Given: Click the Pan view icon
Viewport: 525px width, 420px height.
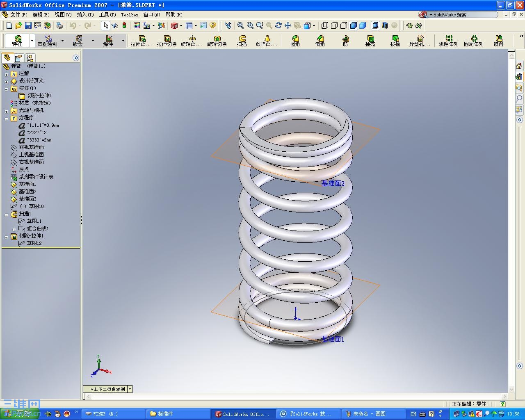Looking at the screenshot, I should click(288, 25).
